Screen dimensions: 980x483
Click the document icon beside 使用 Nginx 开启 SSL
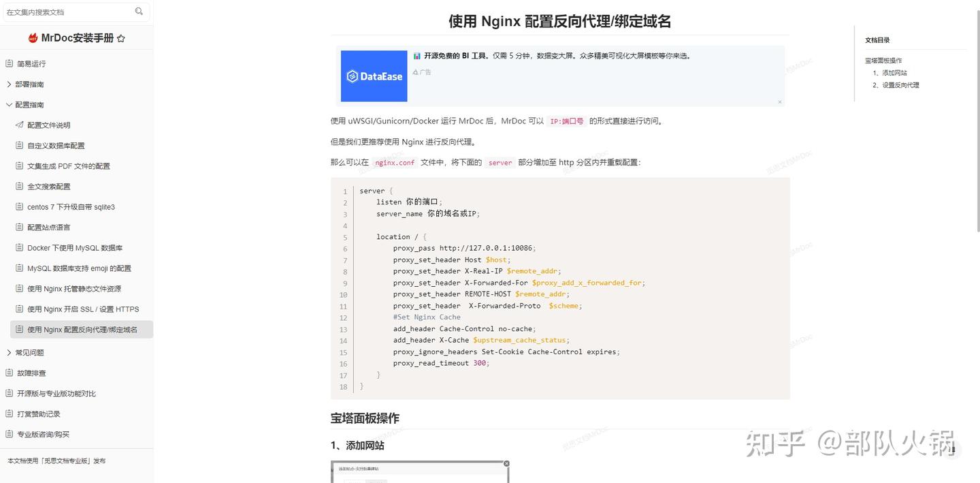tap(19, 309)
